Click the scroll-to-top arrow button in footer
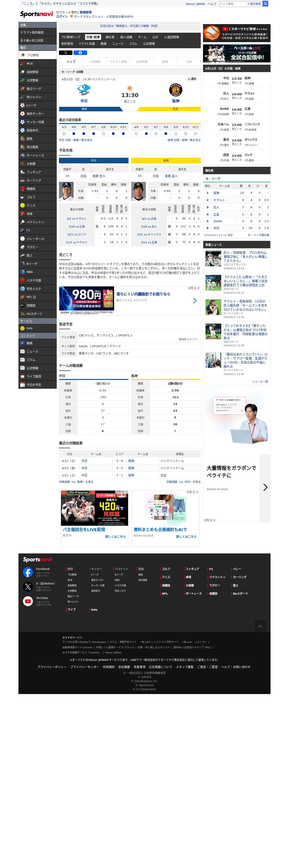The height and width of the screenshot is (868, 289). click(260, 626)
